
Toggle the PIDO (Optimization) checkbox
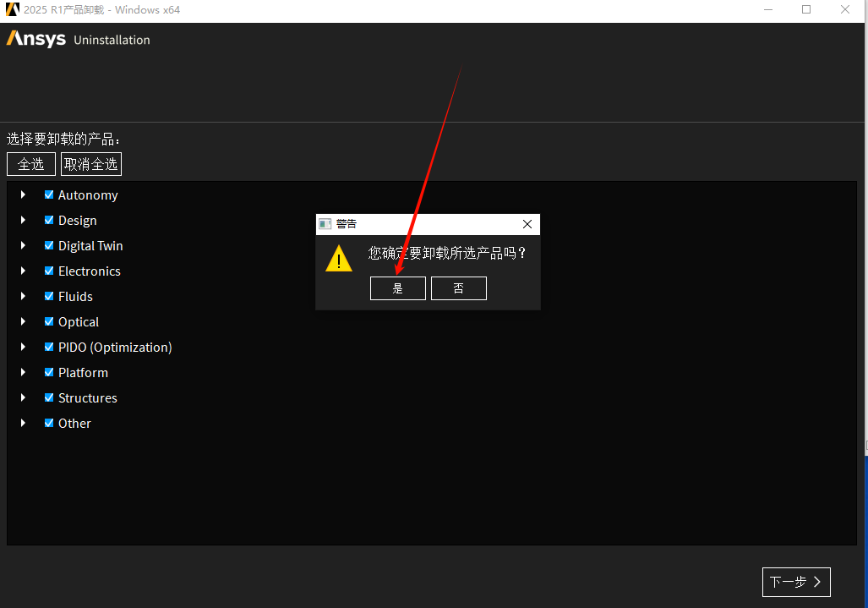click(49, 347)
